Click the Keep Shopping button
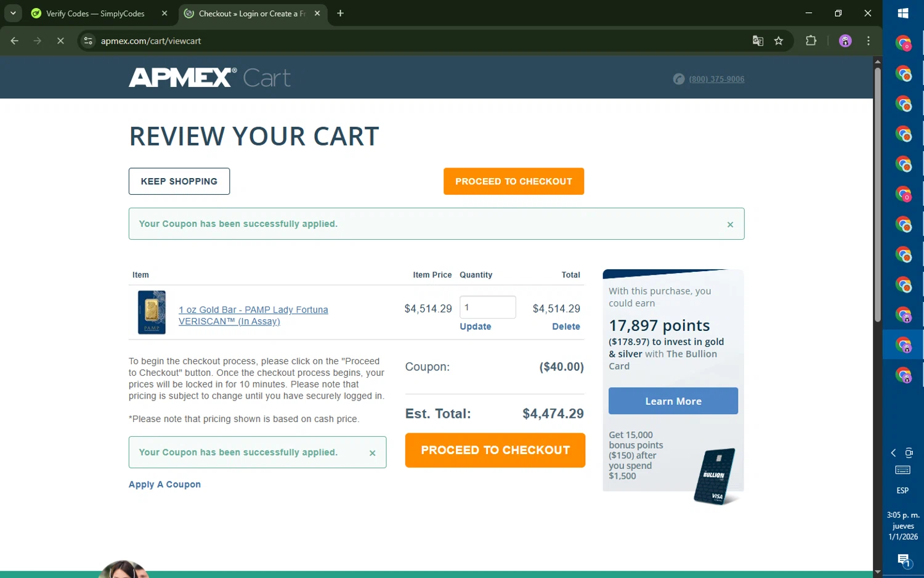The height and width of the screenshot is (578, 924). click(179, 181)
